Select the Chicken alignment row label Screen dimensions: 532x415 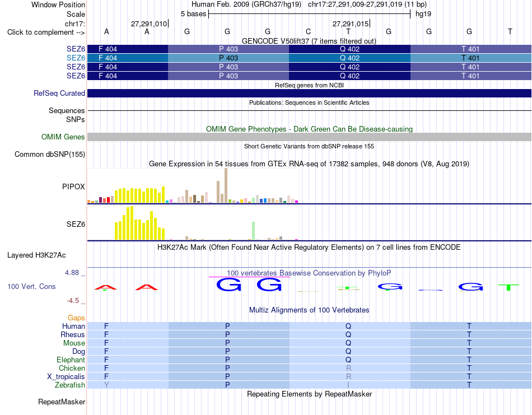(72, 368)
